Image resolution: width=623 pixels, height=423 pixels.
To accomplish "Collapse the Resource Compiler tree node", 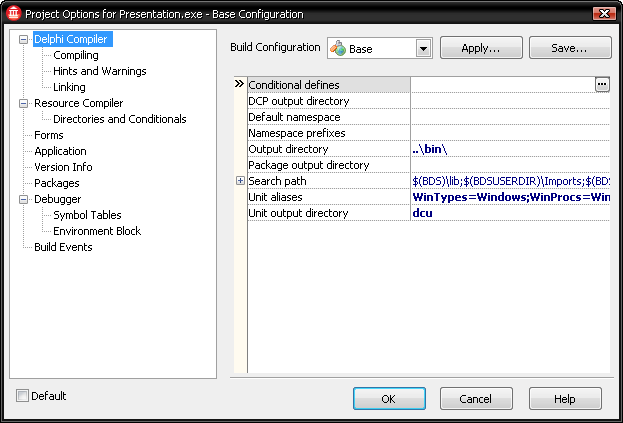I will 23,103.
